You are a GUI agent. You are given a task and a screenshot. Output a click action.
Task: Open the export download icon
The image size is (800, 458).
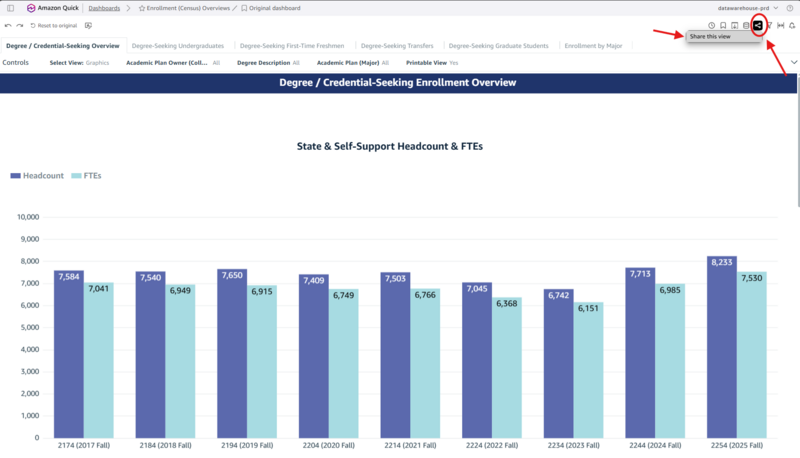tap(735, 26)
